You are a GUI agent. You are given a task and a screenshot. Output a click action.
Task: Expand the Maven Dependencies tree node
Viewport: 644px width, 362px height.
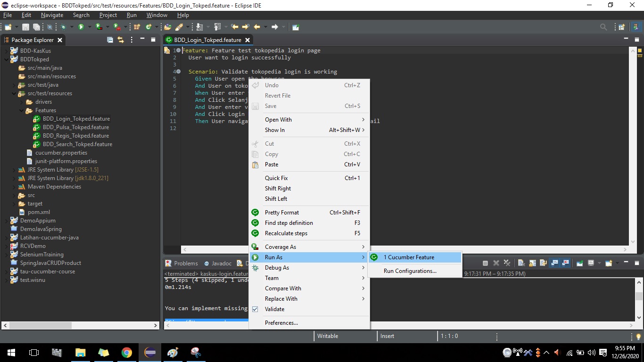coord(14,187)
